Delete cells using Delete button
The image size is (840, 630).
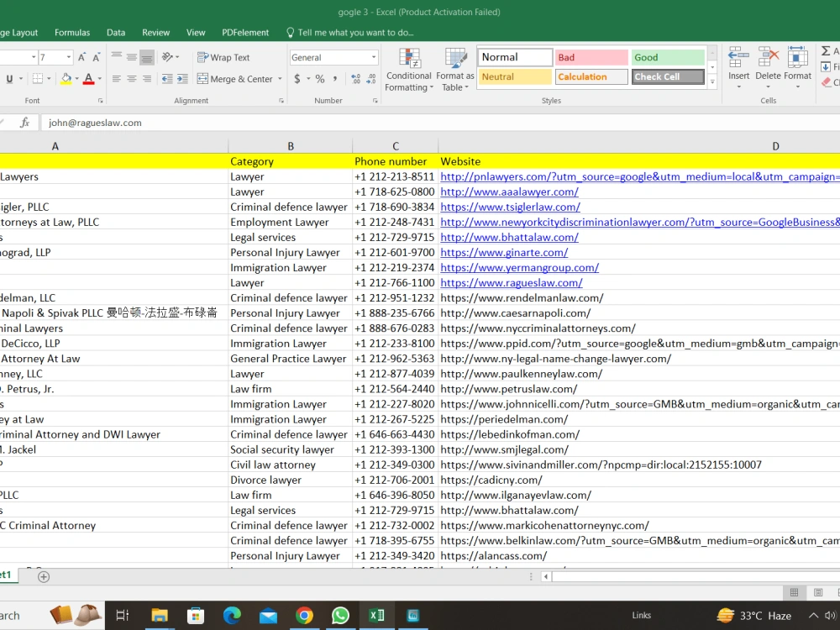pos(768,68)
